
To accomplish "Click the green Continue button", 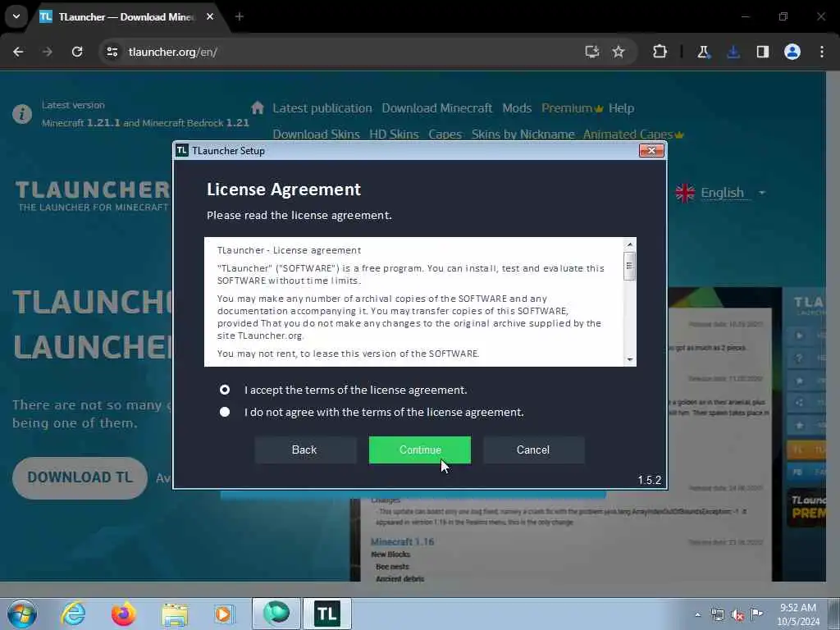I will point(419,450).
